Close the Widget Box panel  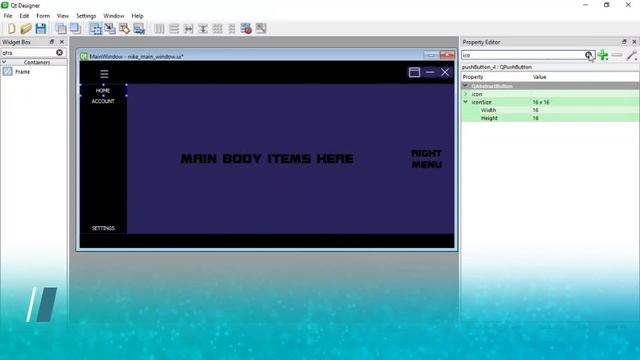coord(62,42)
